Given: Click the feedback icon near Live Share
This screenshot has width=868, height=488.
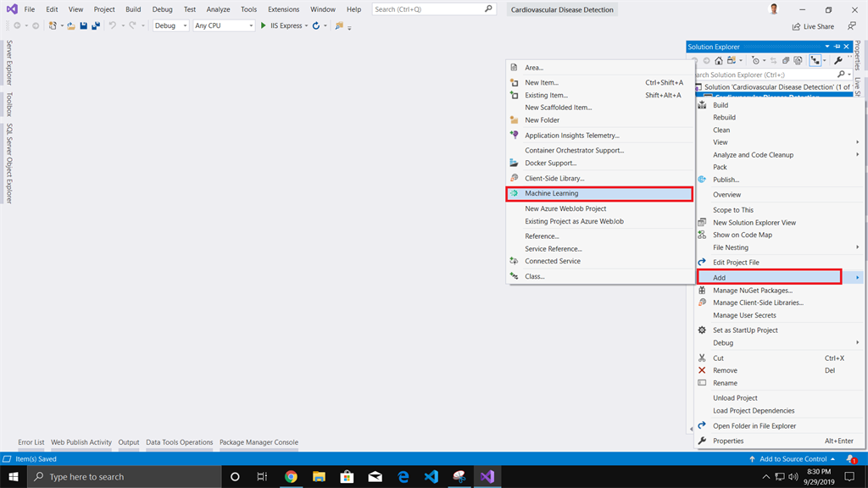Looking at the screenshot, I should (852, 26).
